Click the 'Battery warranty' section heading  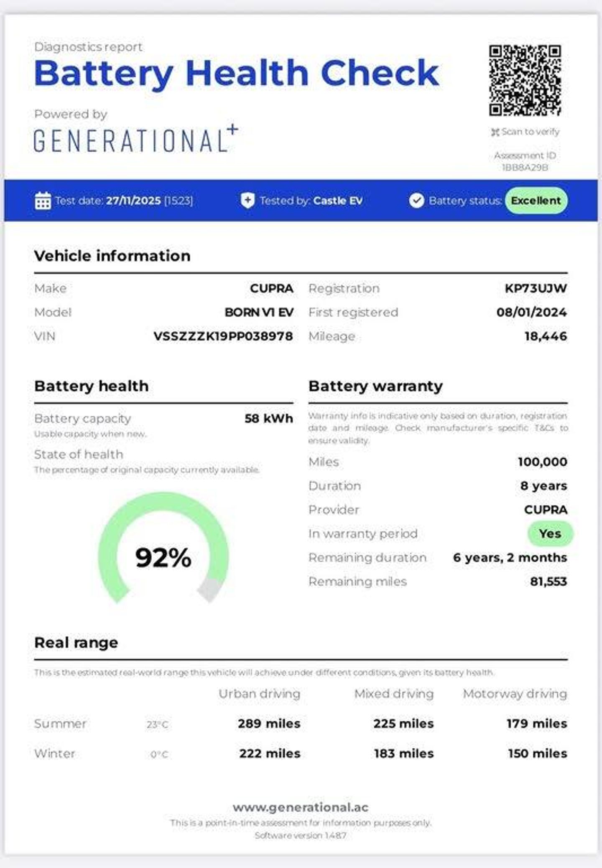pyautogui.click(x=375, y=386)
